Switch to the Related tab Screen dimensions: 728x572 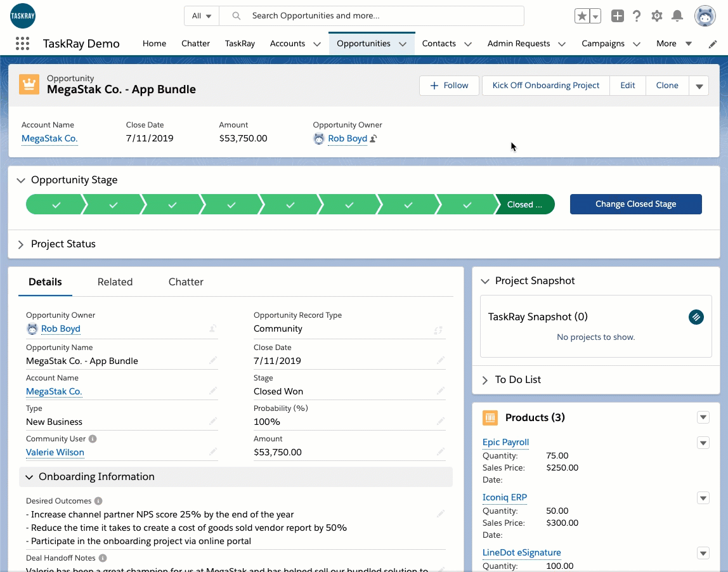pos(115,282)
